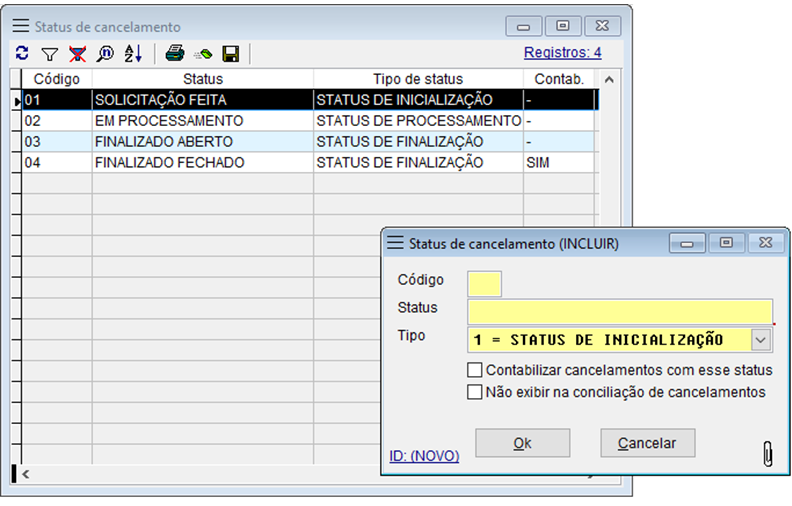Open the Status de cancelamento hamburger menu
The width and height of the screenshot is (792, 506).
pos(20,26)
